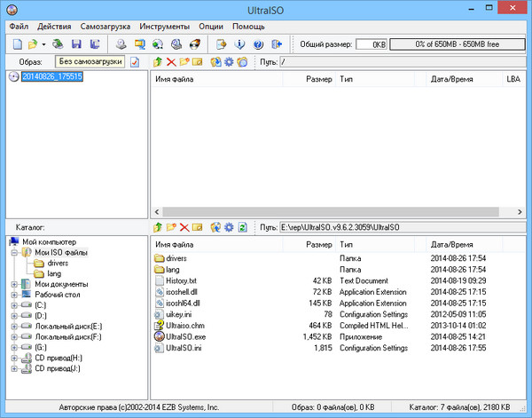The width and height of the screenshot is (532, 418).
Task: Click the blue question mark Help icon
Action: click(x=259, y=43)
